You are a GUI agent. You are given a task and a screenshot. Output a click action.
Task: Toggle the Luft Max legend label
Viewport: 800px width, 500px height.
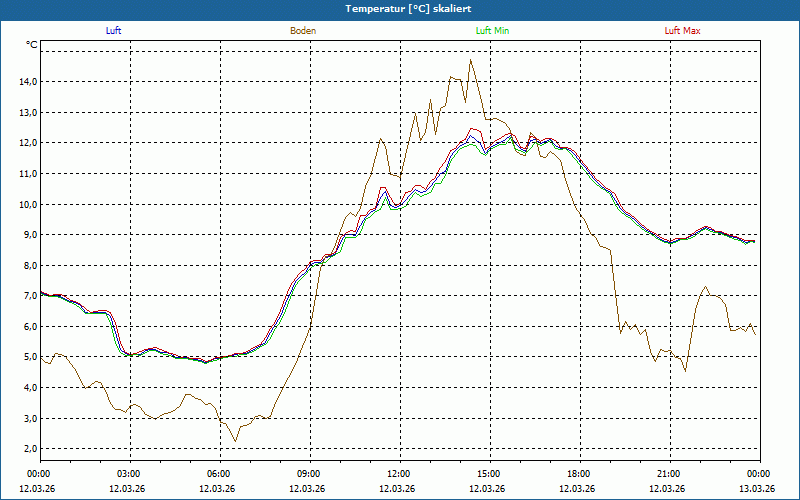click(682, 31)
